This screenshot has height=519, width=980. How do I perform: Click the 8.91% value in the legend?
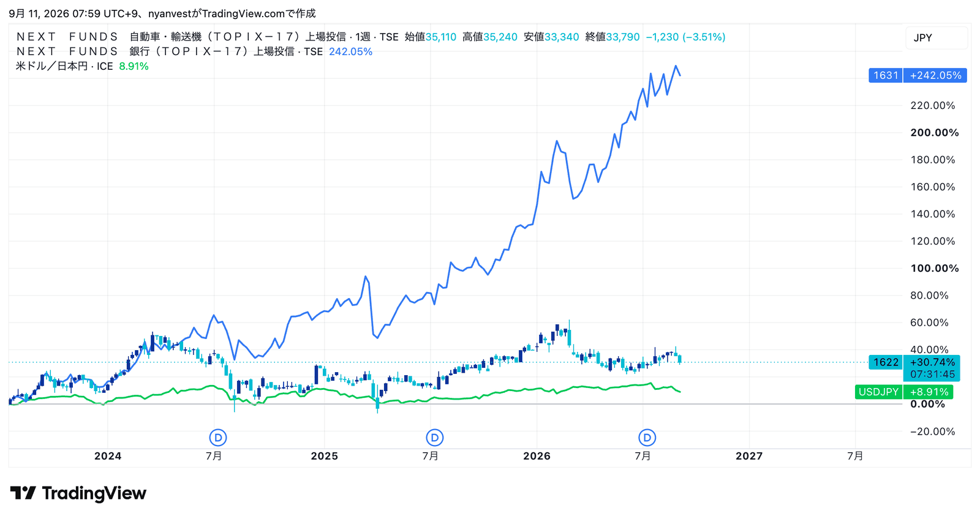click(134, 66)
